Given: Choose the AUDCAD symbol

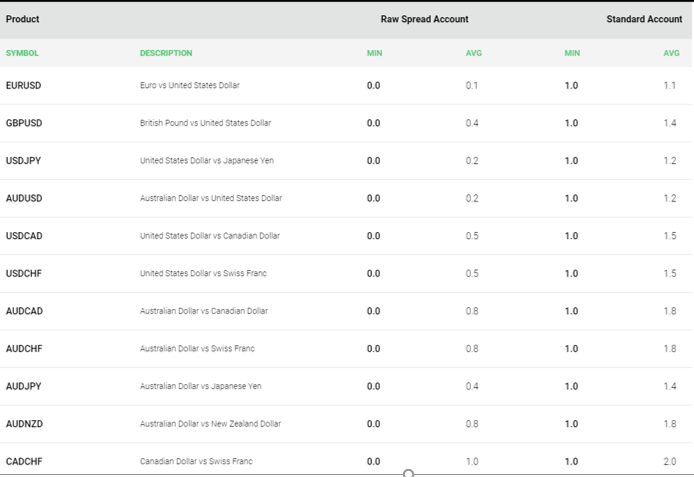Looking at the screenshot, I should 24,311.
